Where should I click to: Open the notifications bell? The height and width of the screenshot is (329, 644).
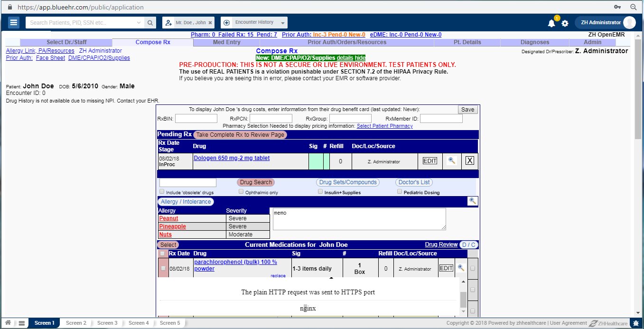[551, 23]
